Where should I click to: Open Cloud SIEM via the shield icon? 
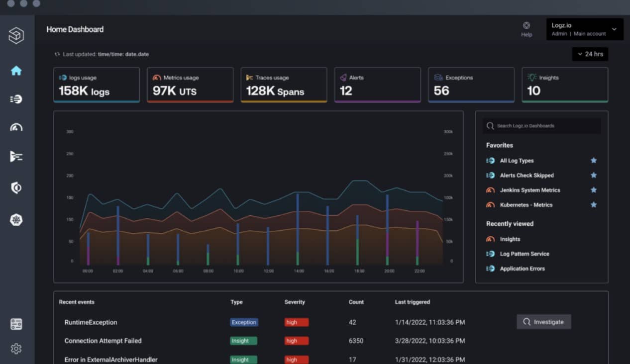16,187
